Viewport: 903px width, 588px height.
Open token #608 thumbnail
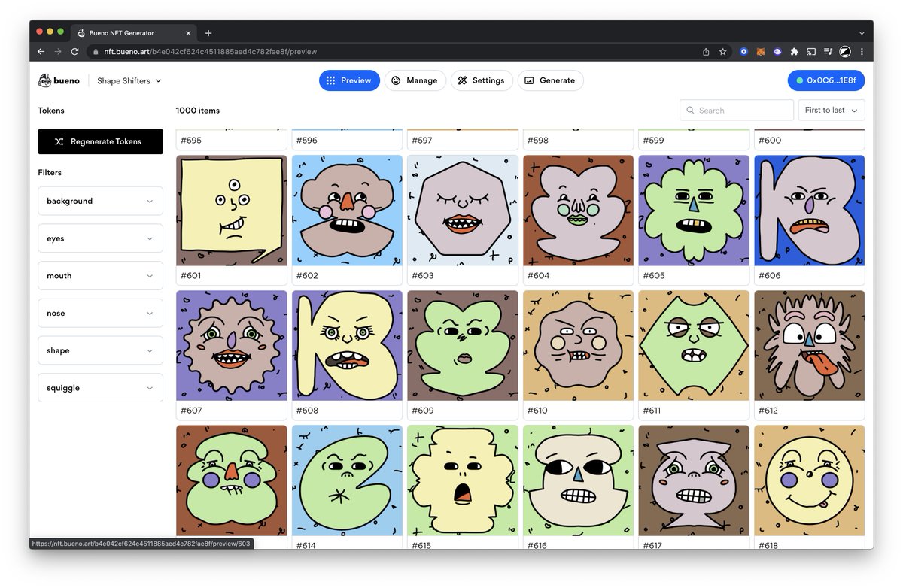pos(347,346)
